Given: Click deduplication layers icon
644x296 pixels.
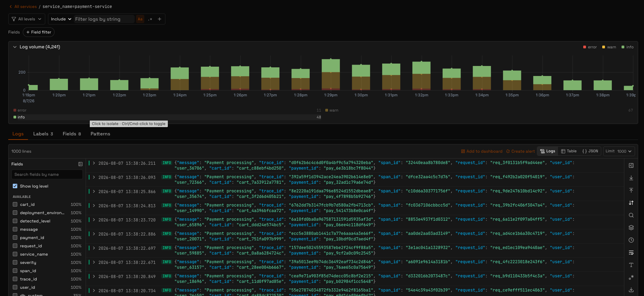Looking at the screenshot, I should pyautogui.click(x=631, y=228).
